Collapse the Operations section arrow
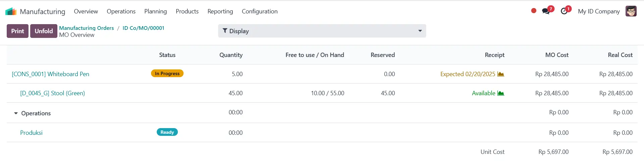644x168 pixels. (16, 113)
